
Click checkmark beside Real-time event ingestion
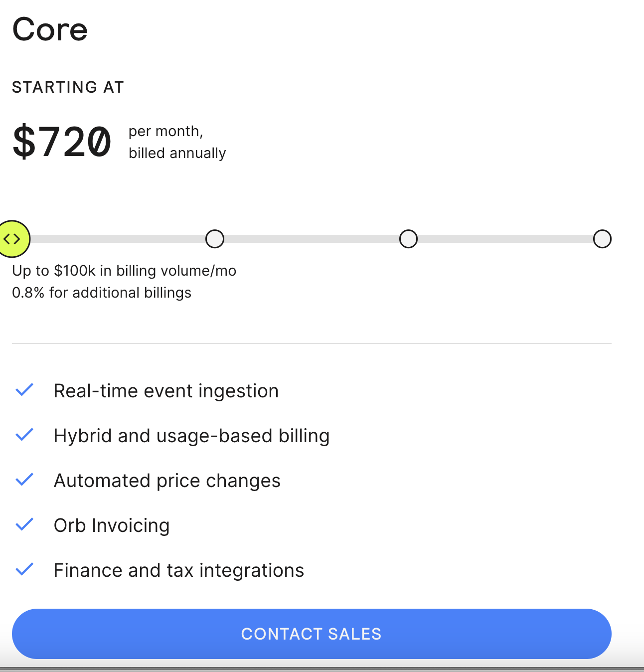click(x=24, y=390)
